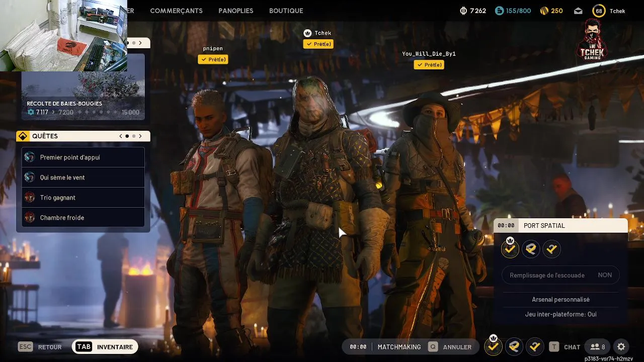Click the gear icon beside 7 117 harvest progress
The width and height of the screenshot is (644, 362).
[x=31, y=112]
